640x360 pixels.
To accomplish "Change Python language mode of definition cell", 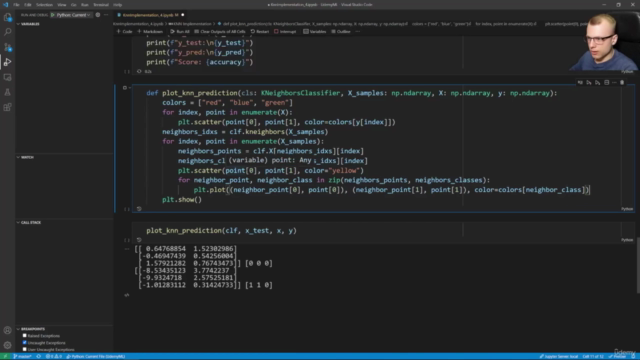I will click(x=627, y=209).
